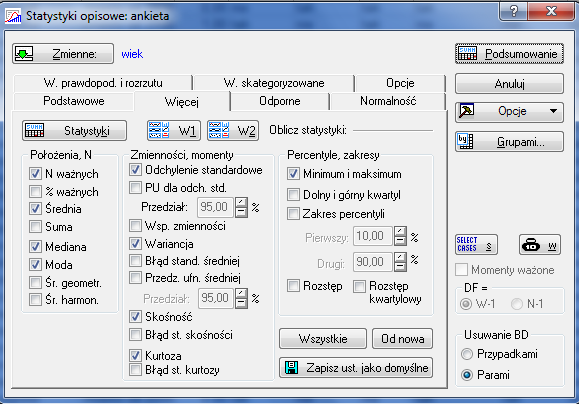This screenshot has width=579, height=404.
Task: Enable Zakres percentyli checkbox
Action: tap(294, 214)
